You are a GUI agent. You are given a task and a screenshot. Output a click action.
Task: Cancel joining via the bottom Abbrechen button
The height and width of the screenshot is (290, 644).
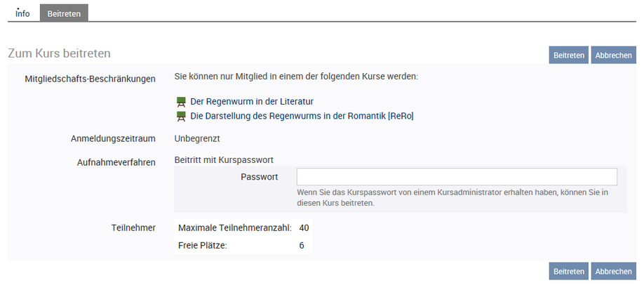613,271
